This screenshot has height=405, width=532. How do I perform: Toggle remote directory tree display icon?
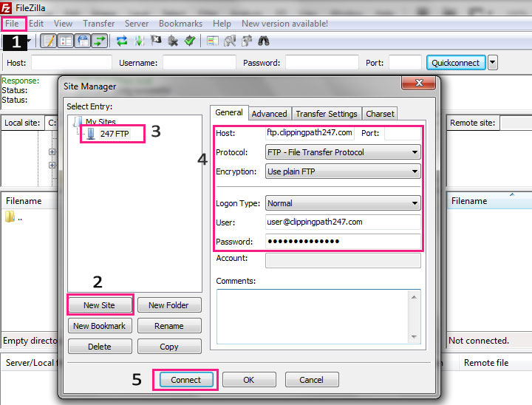click(x=83, y=41)
